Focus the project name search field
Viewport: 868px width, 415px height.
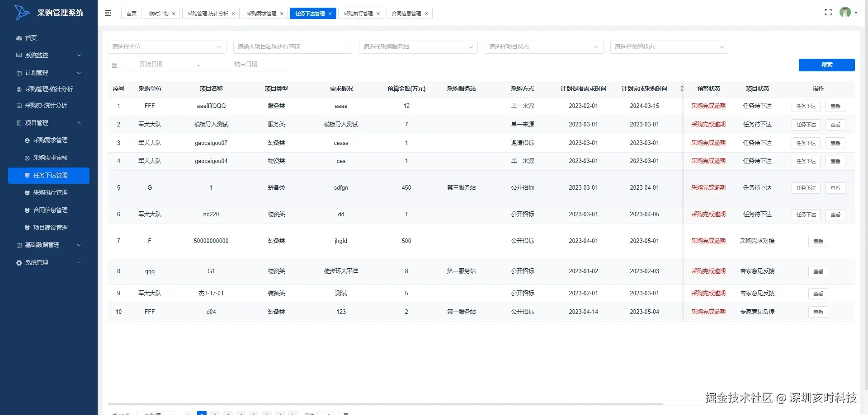point(292,47)
